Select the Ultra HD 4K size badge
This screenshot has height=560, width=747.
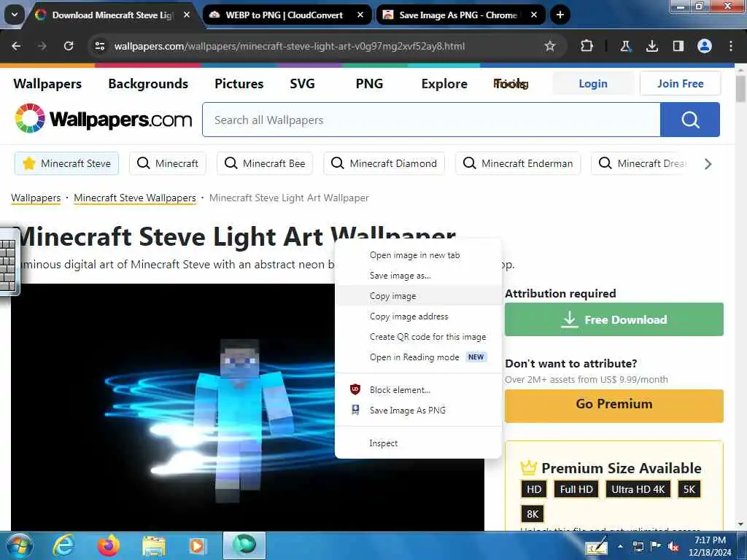[638, 489]
